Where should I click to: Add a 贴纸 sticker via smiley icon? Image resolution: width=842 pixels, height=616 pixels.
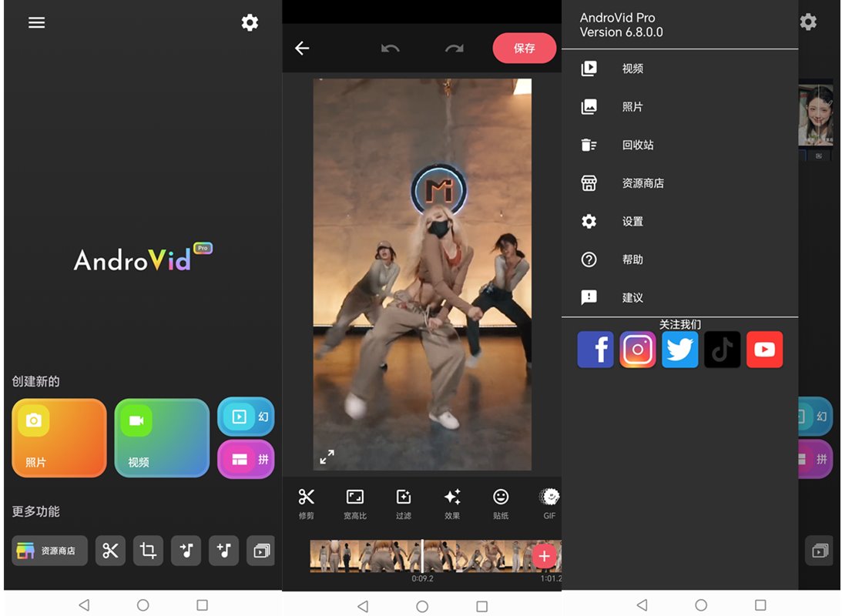(501, 503)
